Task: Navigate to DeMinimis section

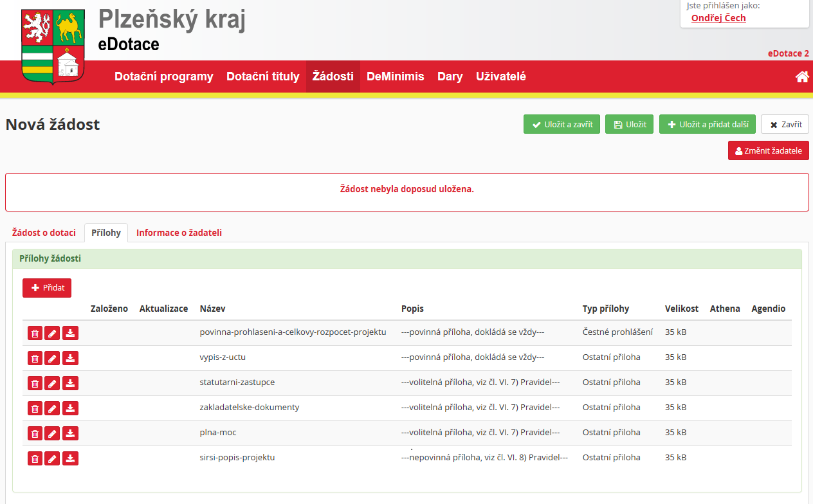Action: coord(395,76)
